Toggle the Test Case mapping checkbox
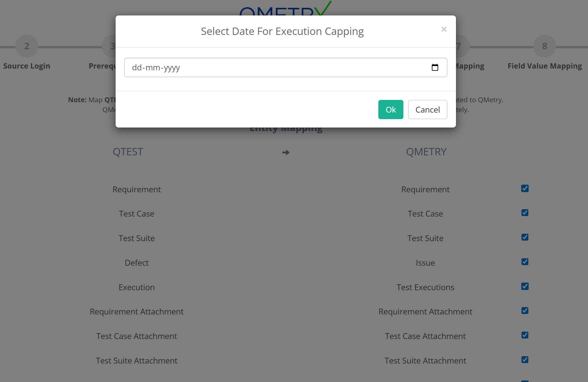 click(x=525, y=213)
